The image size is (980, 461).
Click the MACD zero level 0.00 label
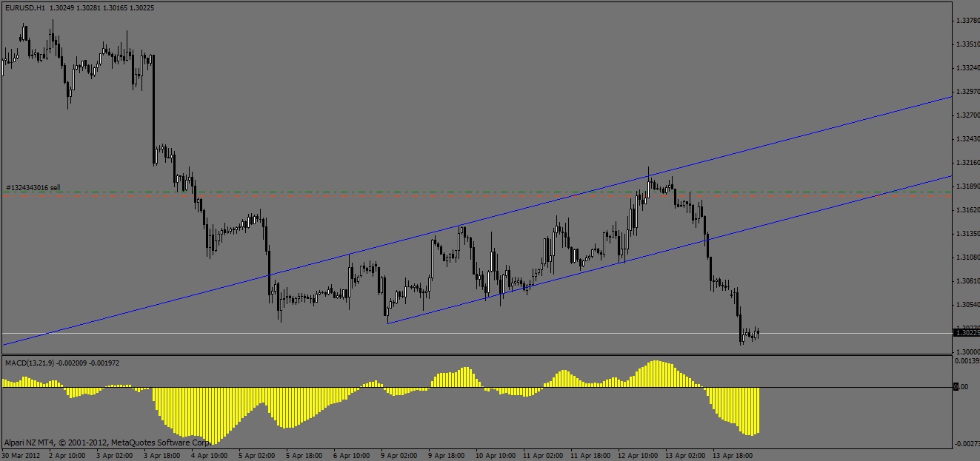coord(961,386)
